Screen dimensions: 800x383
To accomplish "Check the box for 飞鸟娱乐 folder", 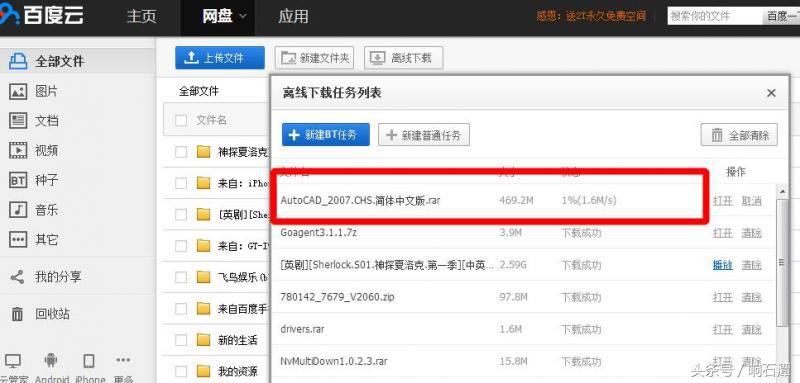I will tap(181, 277).
